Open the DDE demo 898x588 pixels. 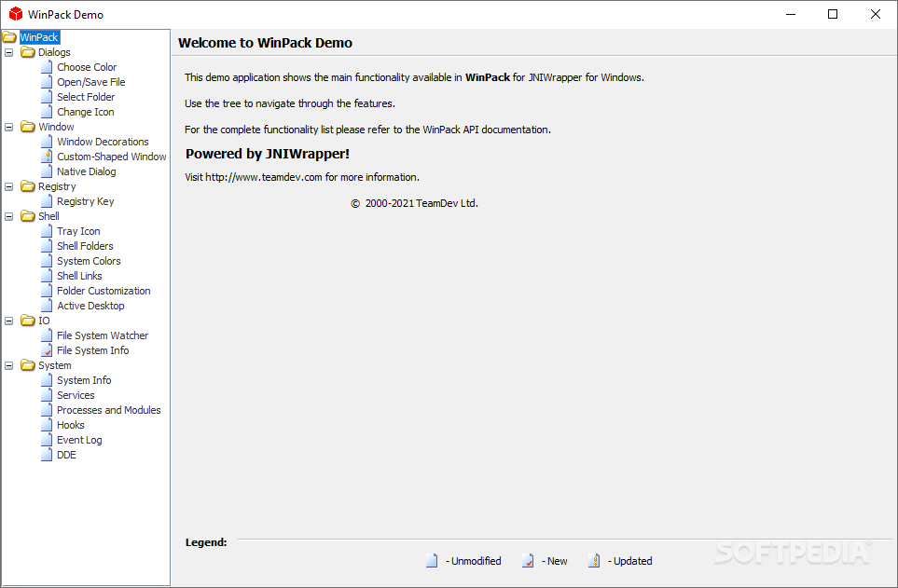[66, 454]
